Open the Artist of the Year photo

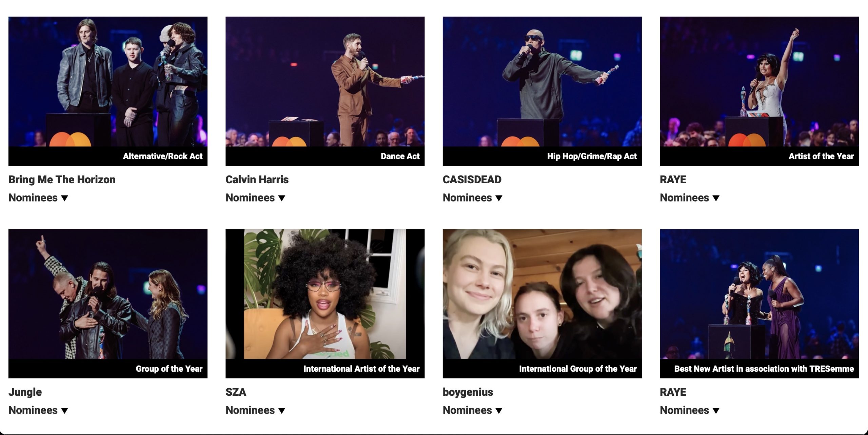[x=759, y=91]
